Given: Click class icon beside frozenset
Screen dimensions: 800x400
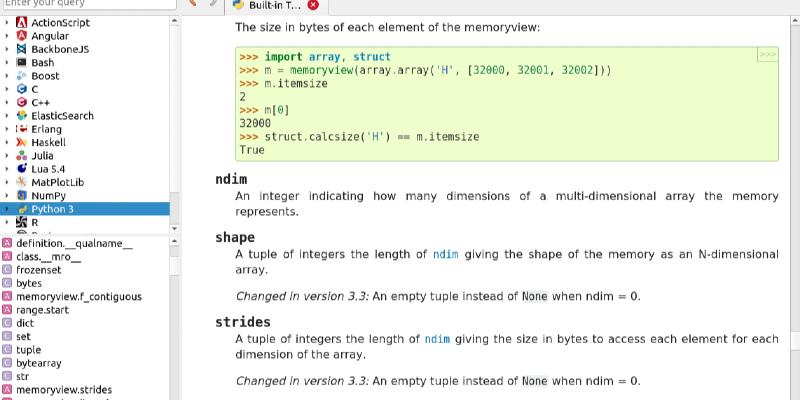Looking at the screenshot, I should pos(7,270).
